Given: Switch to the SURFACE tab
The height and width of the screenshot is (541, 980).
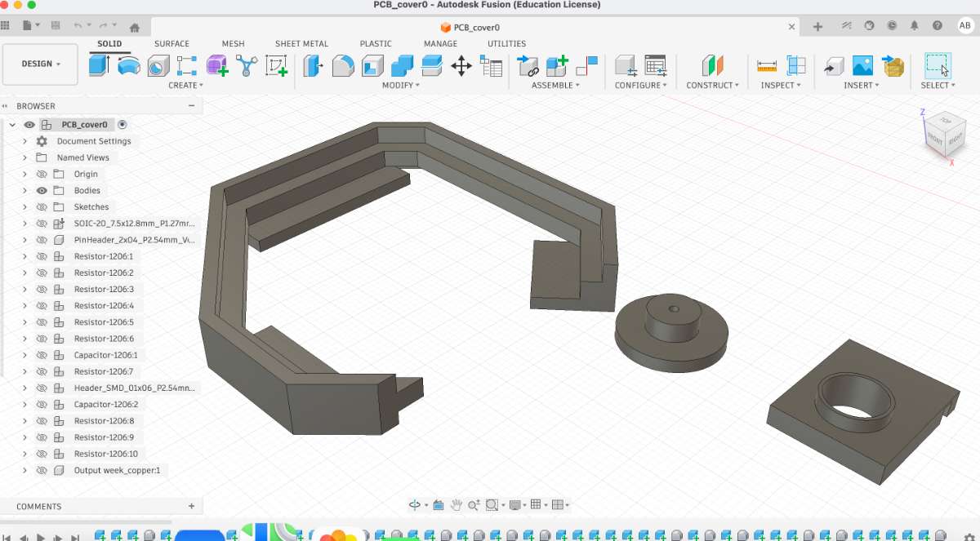Looking at the screenshot, I should 171,44.
